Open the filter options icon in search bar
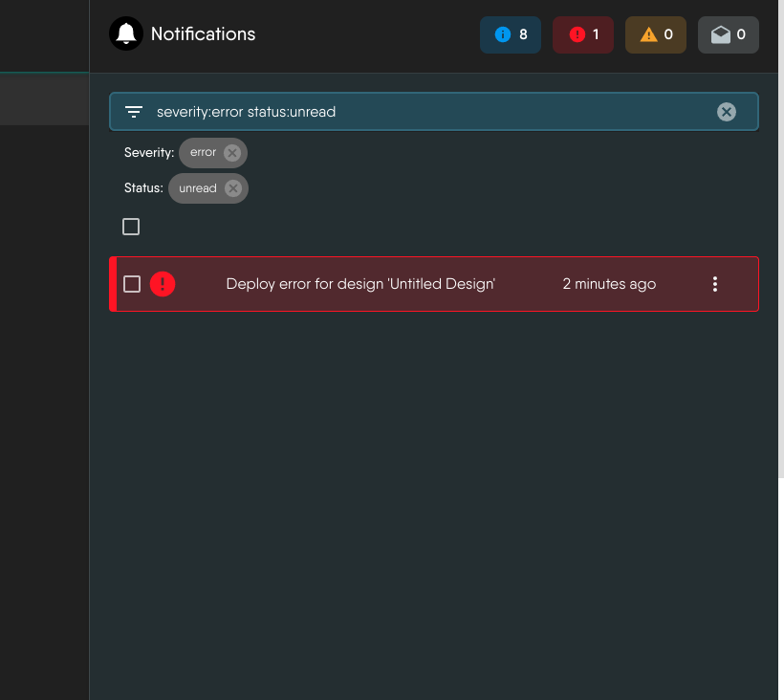 tap(134, 112)
